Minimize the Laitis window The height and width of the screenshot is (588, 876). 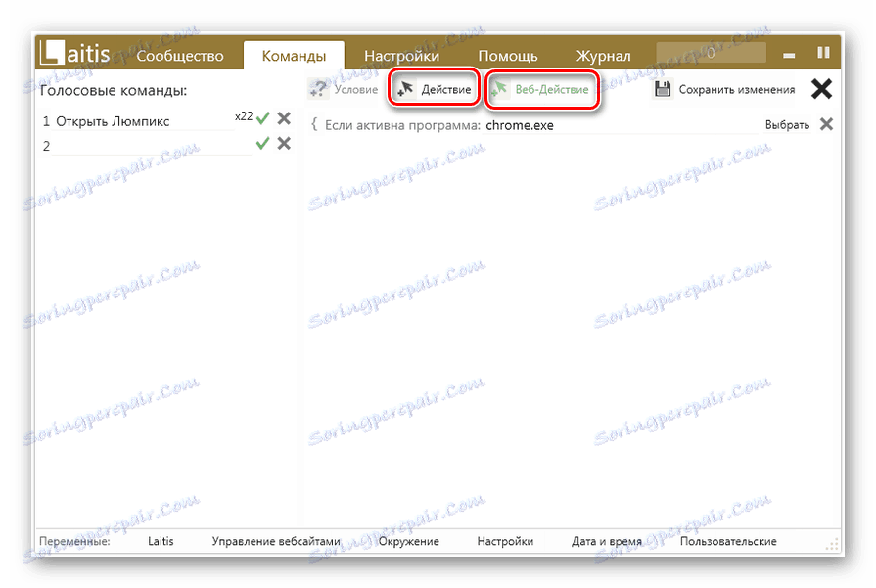coord(789,56)
